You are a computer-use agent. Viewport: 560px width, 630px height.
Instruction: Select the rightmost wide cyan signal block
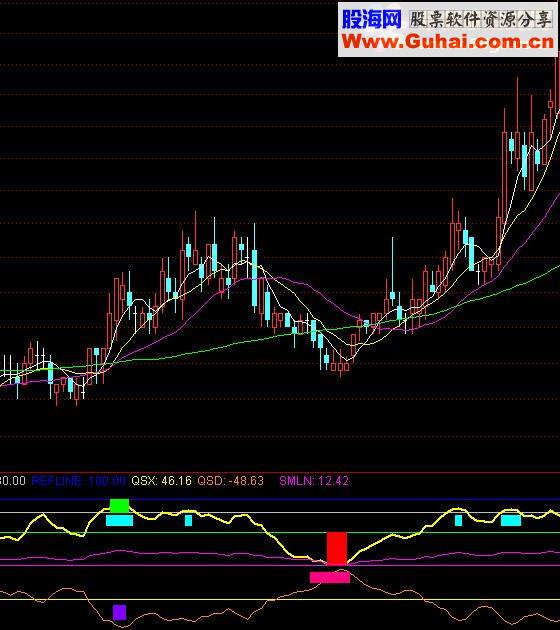coord(511,521)
